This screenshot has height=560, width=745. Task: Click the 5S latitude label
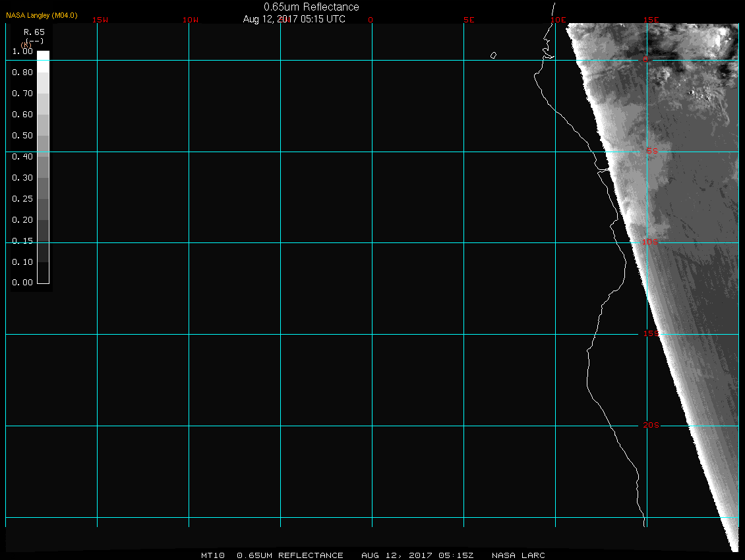click(x=651, y=152)
